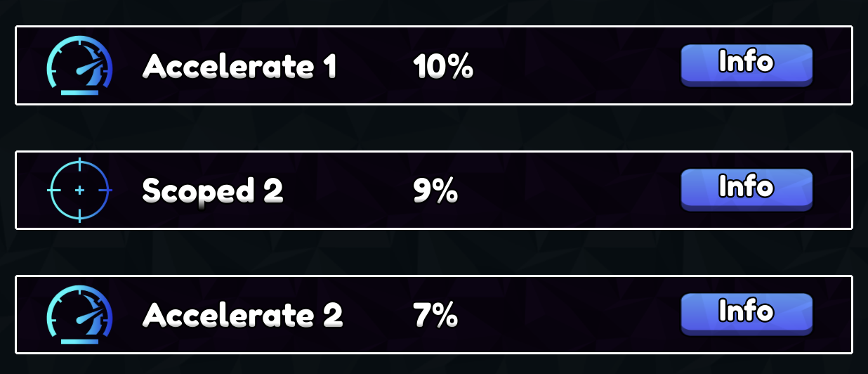Tap the base bar under the Accelerate 2 gauge
The image size is (868, 374).
tap(79, 340)
